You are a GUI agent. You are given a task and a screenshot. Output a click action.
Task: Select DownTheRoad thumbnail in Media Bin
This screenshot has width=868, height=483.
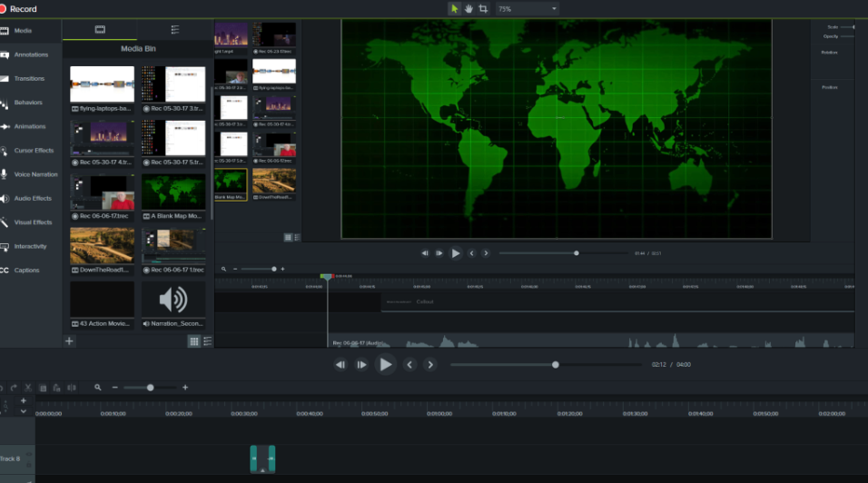[x=102, y=246]
